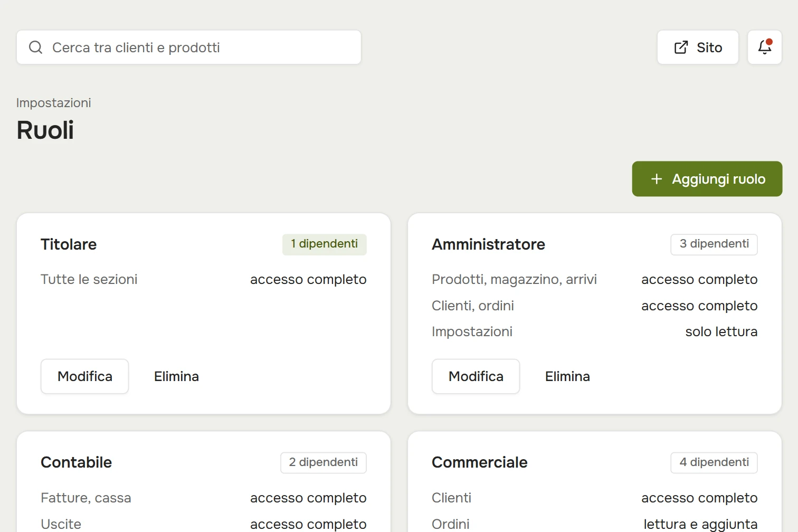Edit the Amministratore role via Modifica

(x=476, y=376)
